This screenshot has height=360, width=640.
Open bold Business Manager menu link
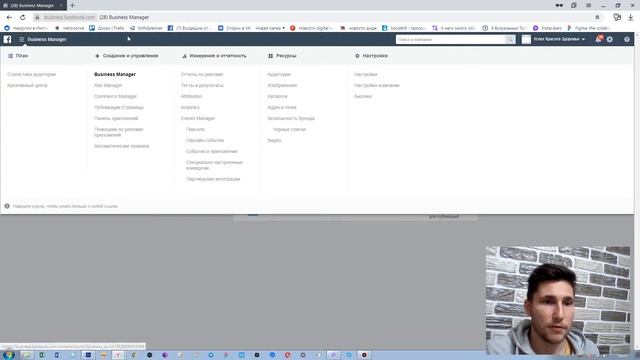[115, 74]
